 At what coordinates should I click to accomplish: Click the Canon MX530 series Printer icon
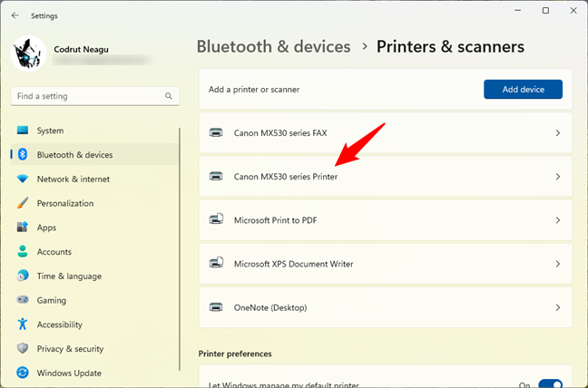(x=216, y=176)
